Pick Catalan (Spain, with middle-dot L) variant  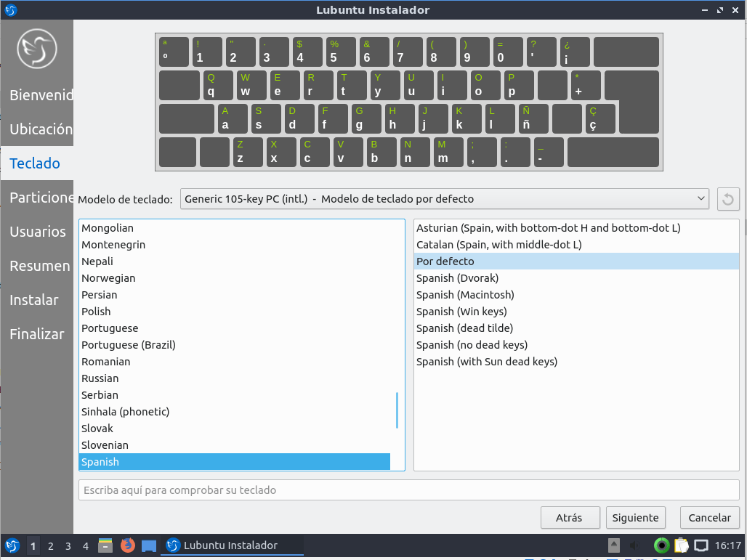(x=498, y=245)
